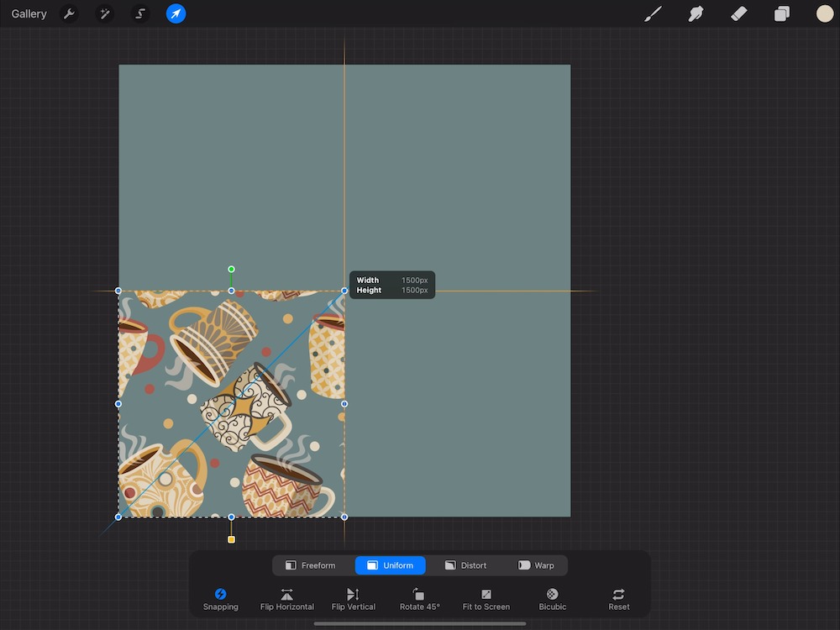Select the Smudge finger tool

[696, 14]
